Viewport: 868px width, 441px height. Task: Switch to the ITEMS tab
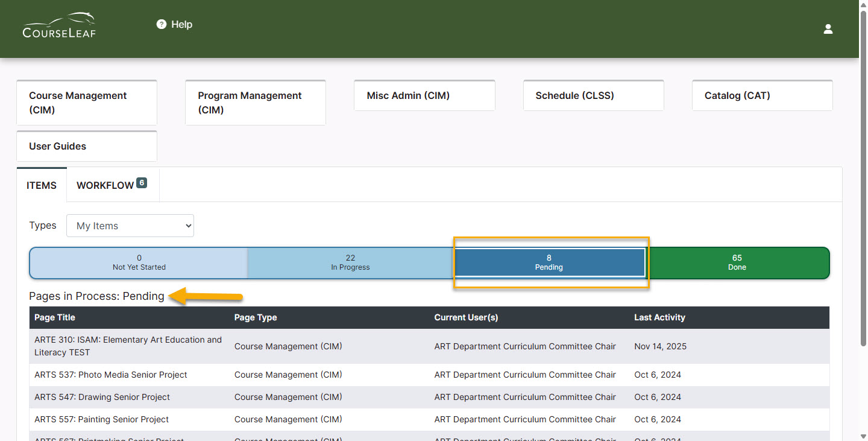coord(42,185)
